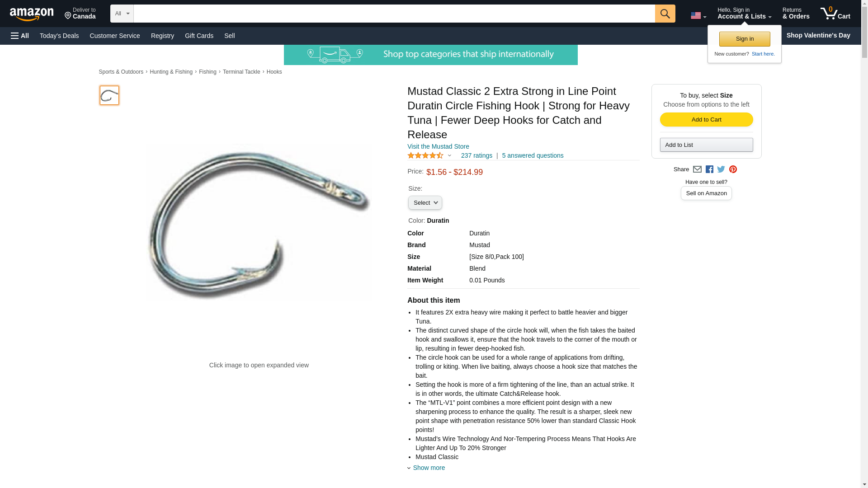Select the hook product thumbnail

[109, 95]
